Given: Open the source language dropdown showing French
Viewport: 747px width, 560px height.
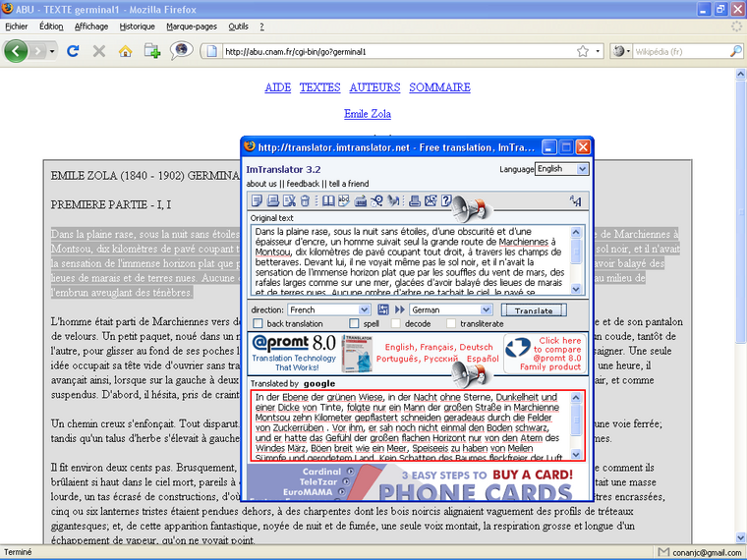Looking at the screenshot, I should (x=328, y=310).
